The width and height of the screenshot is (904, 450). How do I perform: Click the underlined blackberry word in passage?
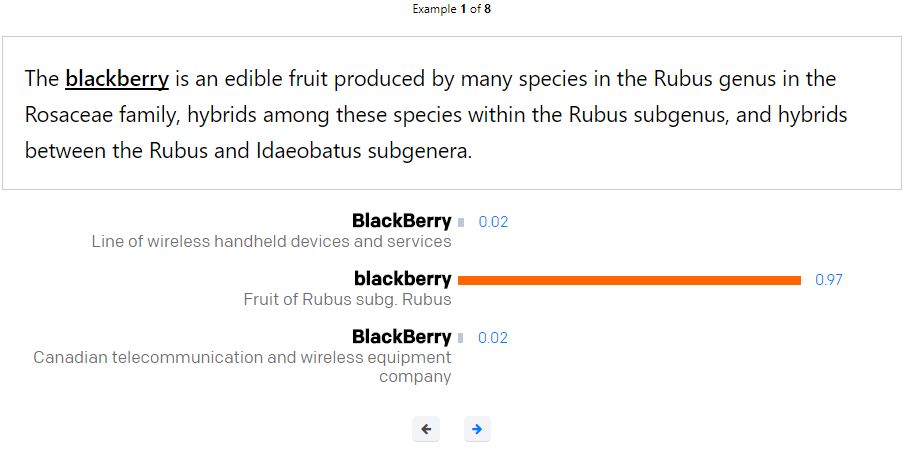tap(116, 78)
